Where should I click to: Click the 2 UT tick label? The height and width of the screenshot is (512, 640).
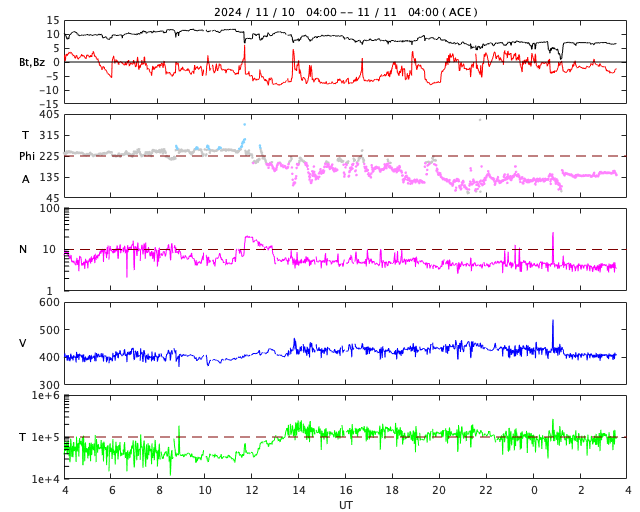pyautogui.click(x=581, y=490)
